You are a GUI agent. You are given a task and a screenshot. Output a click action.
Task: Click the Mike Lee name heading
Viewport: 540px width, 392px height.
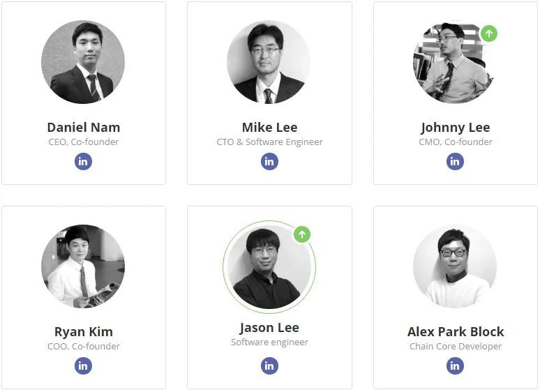point(270,128)
